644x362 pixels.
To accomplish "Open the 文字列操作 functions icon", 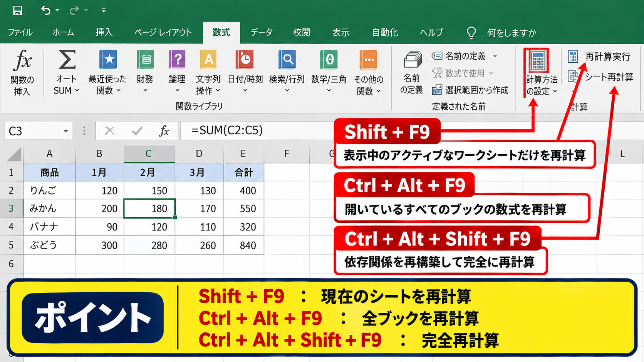I will (208, 60).
